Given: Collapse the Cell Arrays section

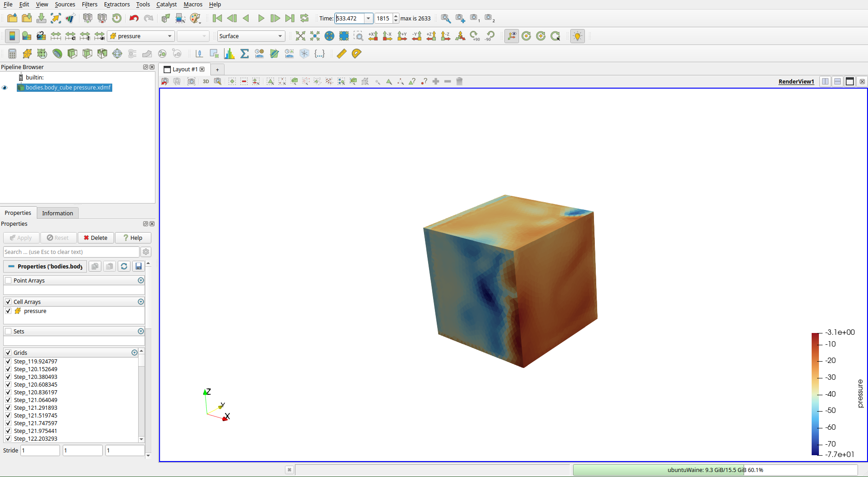Looking at the screenshot, I should point(141,301).
